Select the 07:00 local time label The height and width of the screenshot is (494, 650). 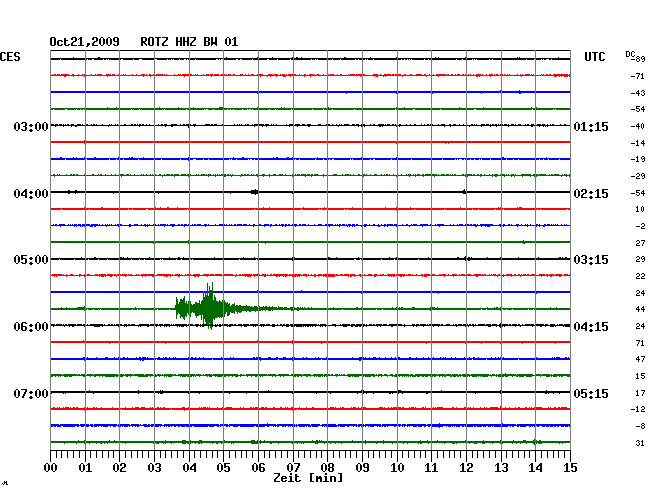[x=31, y=393]
